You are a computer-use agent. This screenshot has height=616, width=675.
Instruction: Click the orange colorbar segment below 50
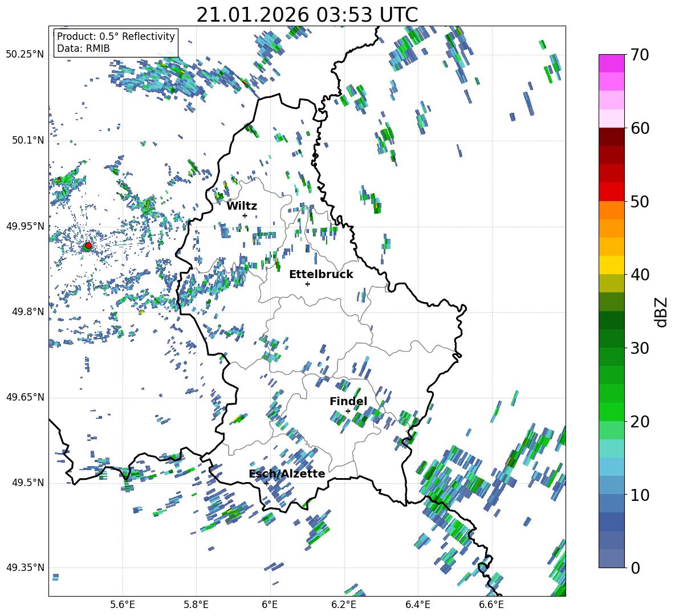(x=612, y=210)
